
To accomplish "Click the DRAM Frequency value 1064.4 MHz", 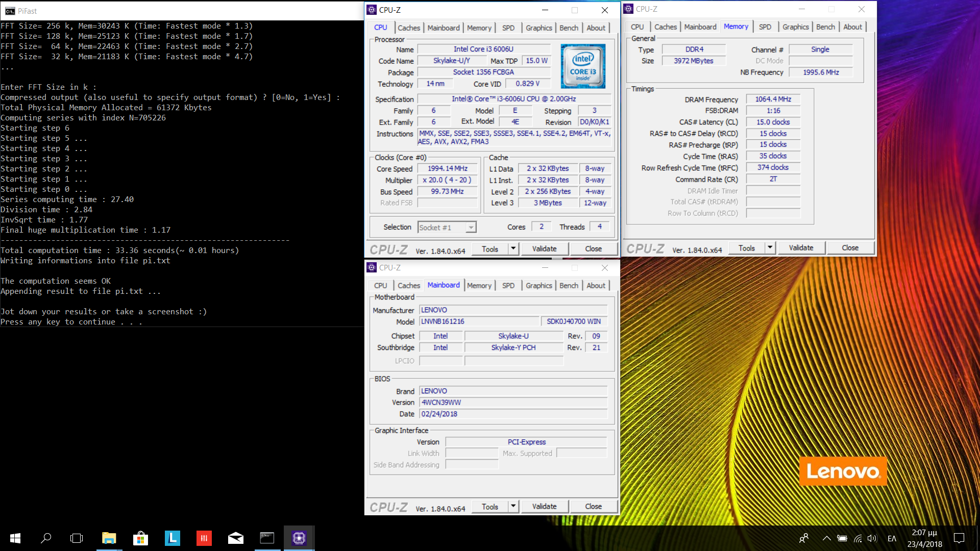I will (773, 99).
